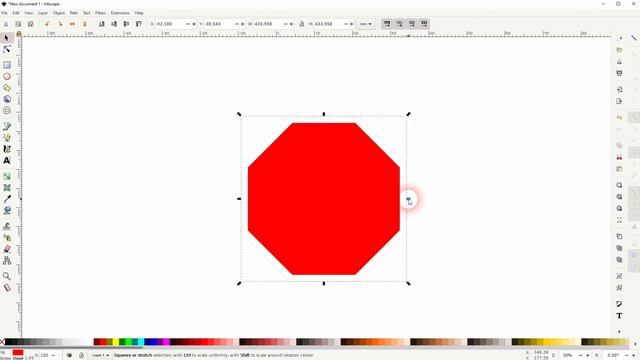640x360 pixels.
Task: Select the 3D box tool
Action: click(x=7, y=99)
